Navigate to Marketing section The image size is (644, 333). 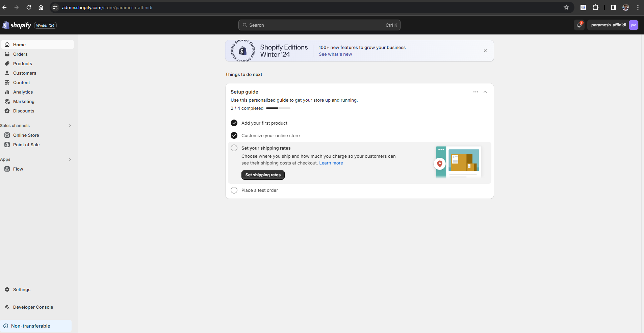tap(37, 101)
